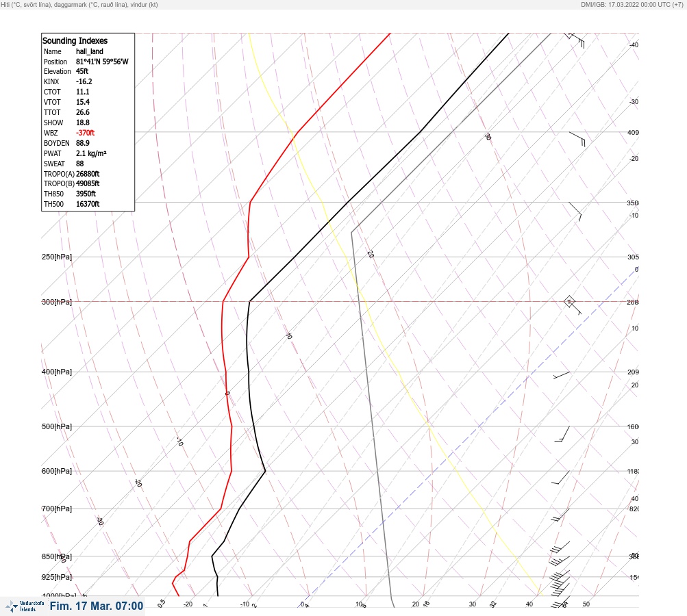Click the '300[hPa]' pressure label
The height and width of the screenshot is (616, 687).
point(57,302)
